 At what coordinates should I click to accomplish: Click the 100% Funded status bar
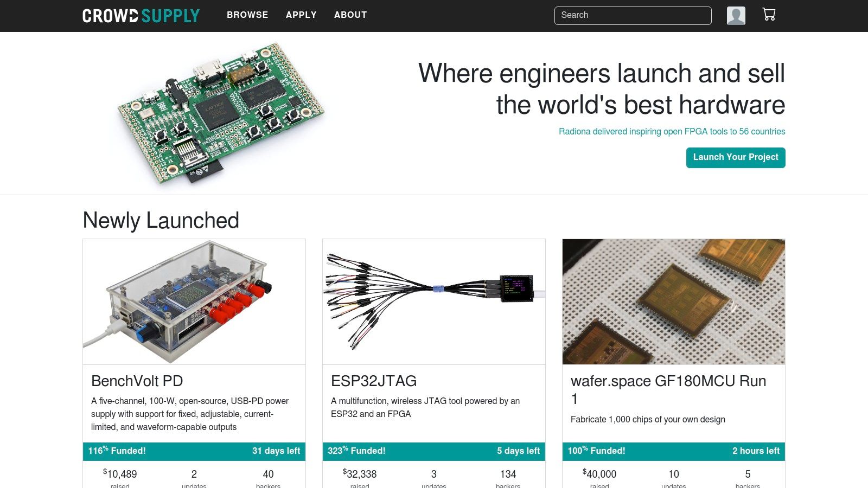674,451
